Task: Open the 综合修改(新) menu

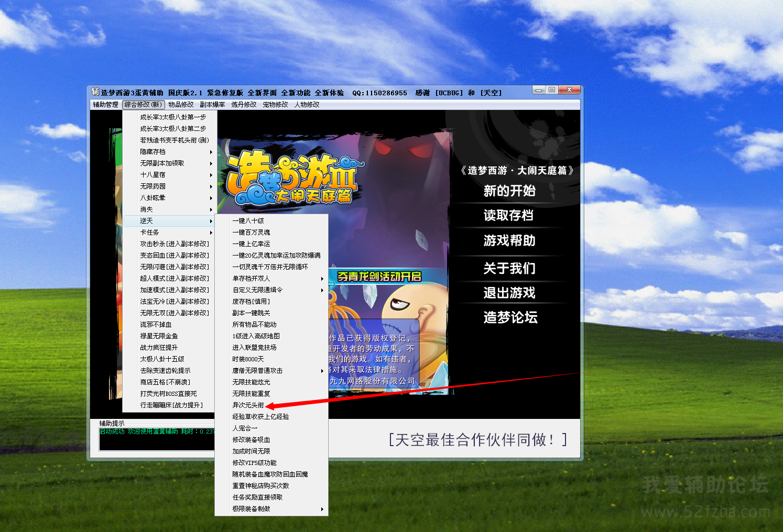Action: [144, 105]
